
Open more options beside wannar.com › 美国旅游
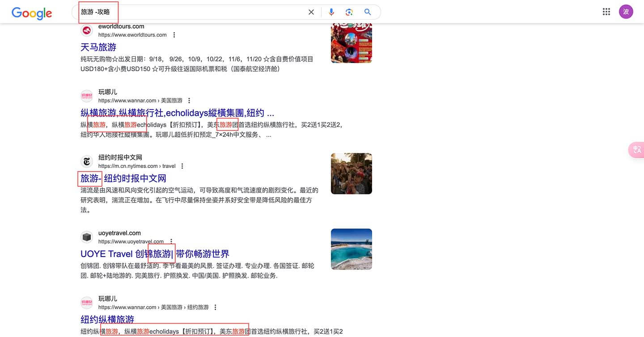pyautogui.click(x=190, y=101)
